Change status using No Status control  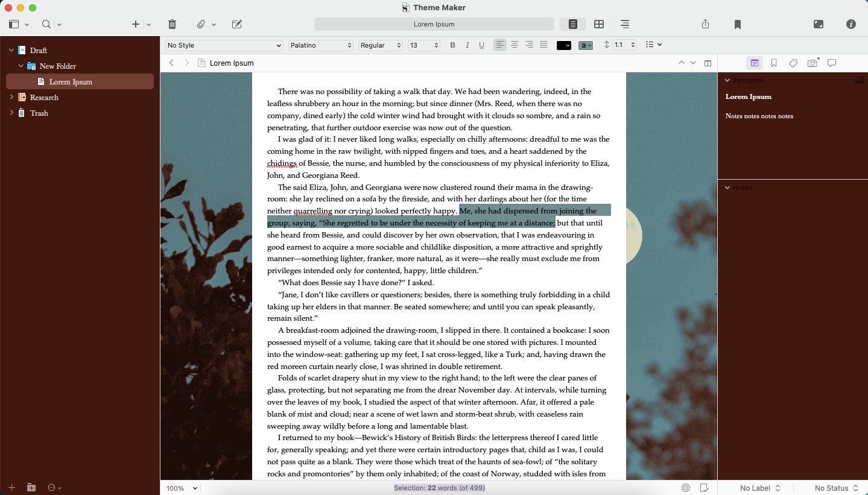[x=835, y=488]
